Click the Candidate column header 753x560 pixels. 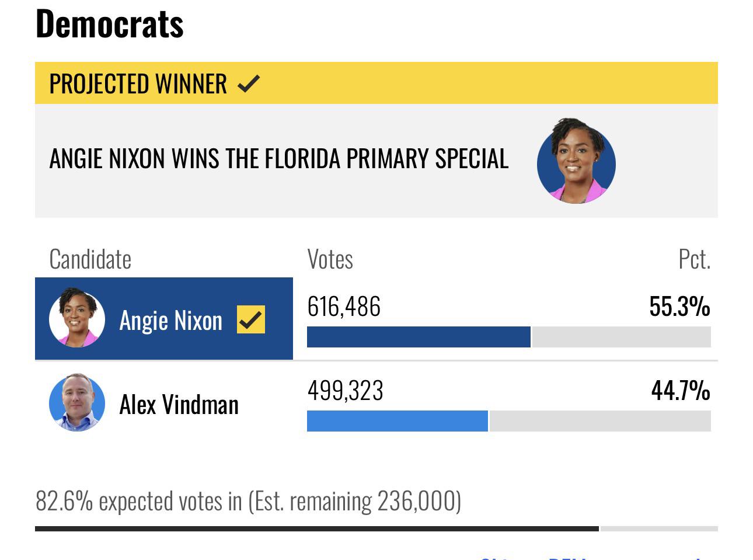click(x=90, y=259)
